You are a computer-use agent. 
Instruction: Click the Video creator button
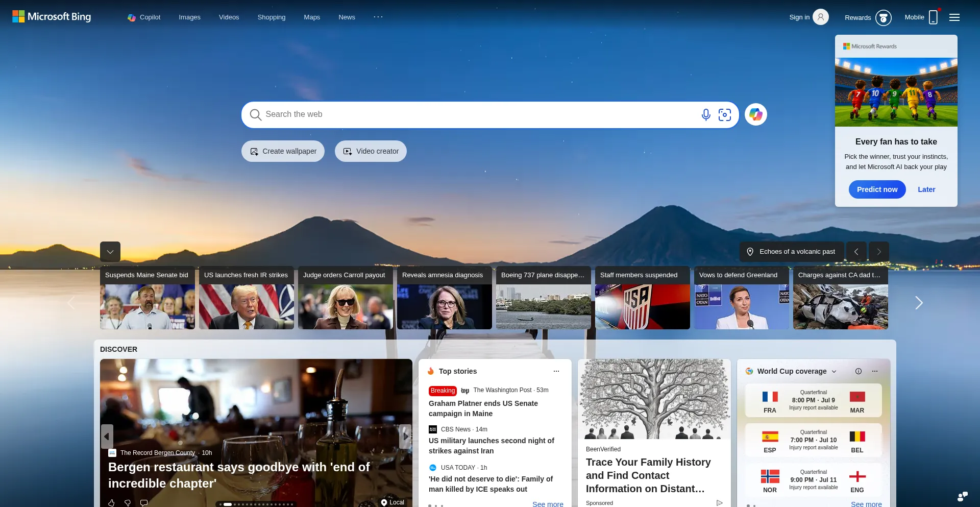[x=371, y=151]
